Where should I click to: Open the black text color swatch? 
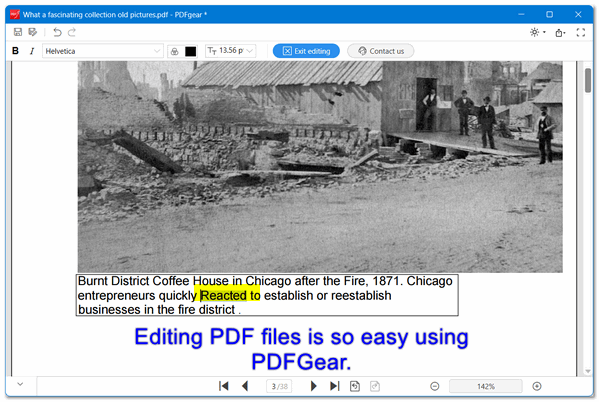191,51
